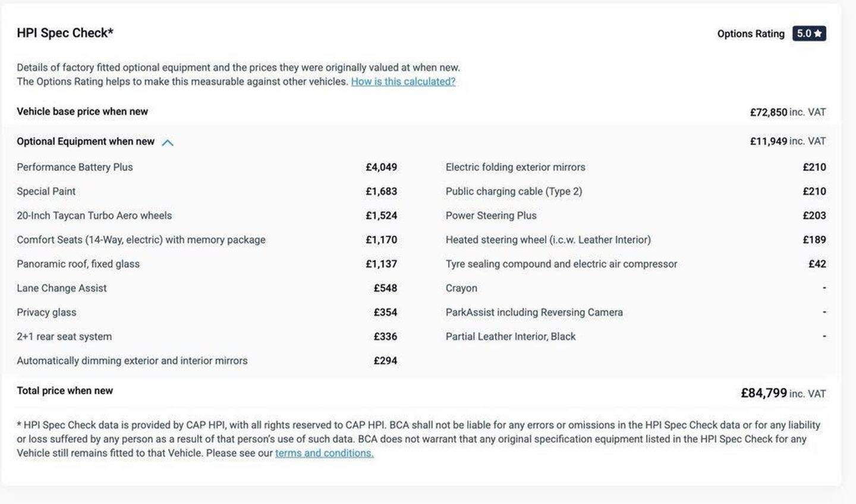Click Electric folding exterior mirrors entry

pyautogui.click(x=515, y=167)
